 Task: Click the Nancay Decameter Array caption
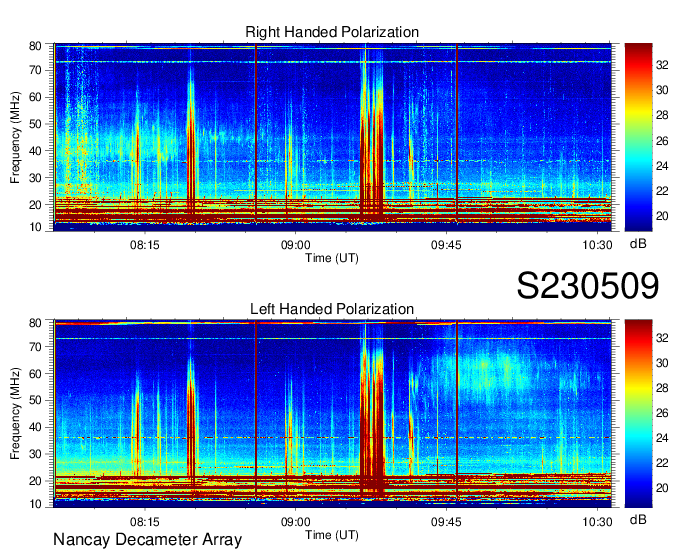click(x=147, y=539)
